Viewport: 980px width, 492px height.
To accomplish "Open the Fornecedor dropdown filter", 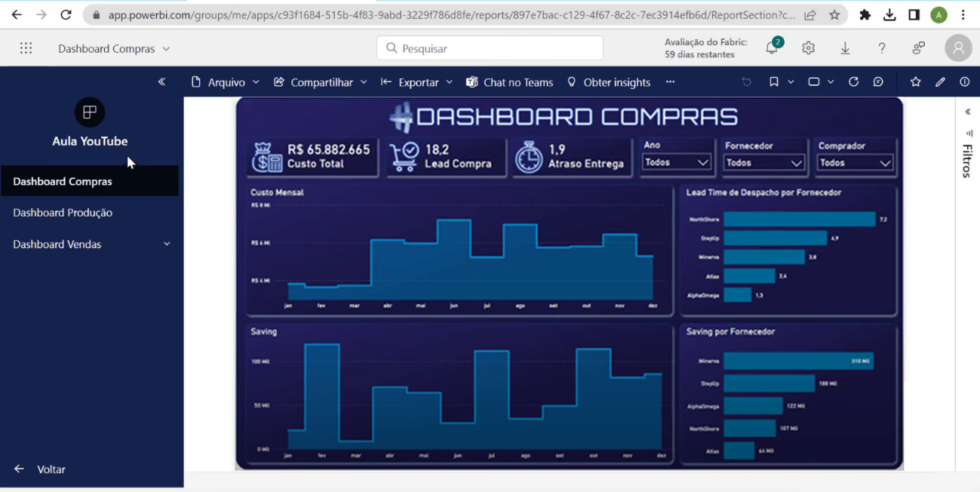I will 763,161.
